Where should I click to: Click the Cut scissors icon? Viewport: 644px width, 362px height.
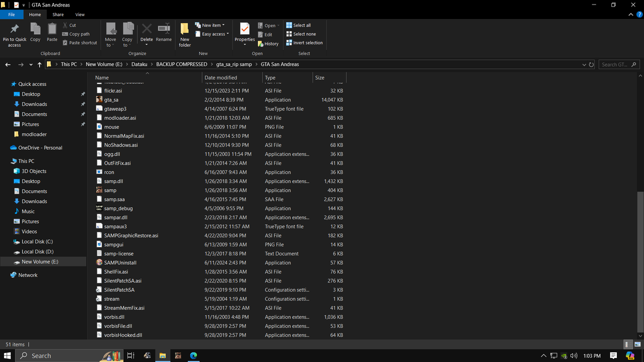(x=66, y=25)
